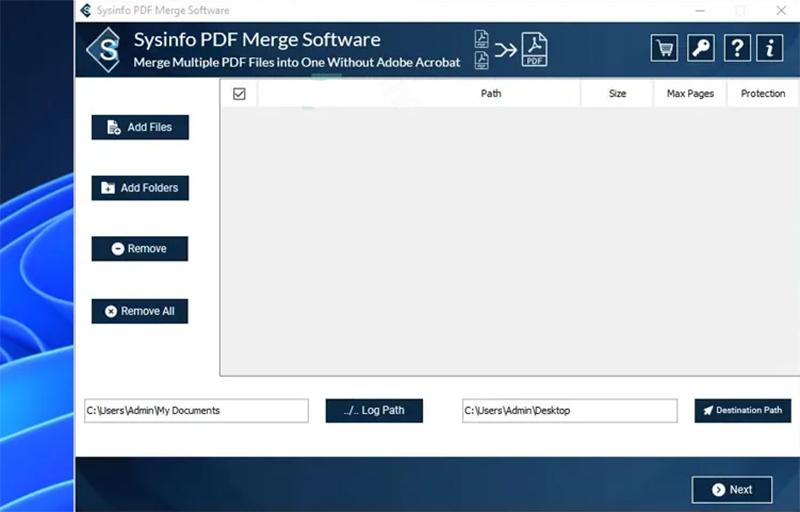Click the title bar Sysinfo app icon
The height and width of the screenshot is (512, 800).
click(x=86, y=10)
